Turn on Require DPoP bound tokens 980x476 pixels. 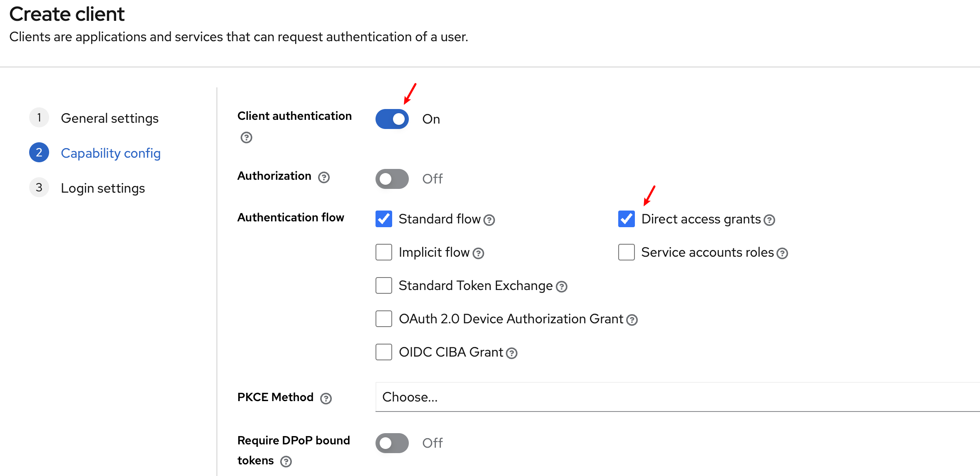pyautogui.click(x=392, y=443)
